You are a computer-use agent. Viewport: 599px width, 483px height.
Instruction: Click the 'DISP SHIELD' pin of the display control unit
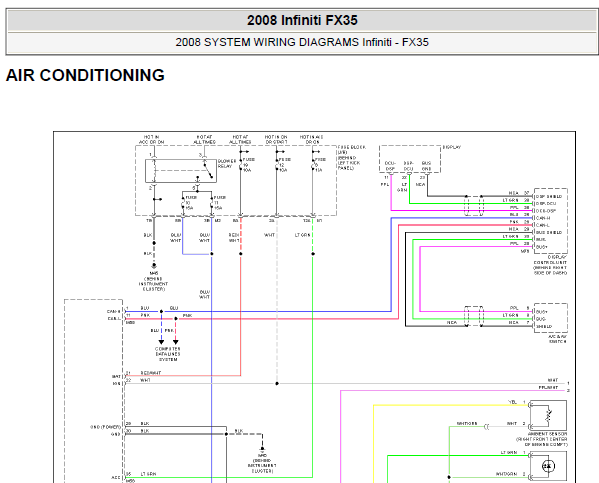[x=549, y=196]
